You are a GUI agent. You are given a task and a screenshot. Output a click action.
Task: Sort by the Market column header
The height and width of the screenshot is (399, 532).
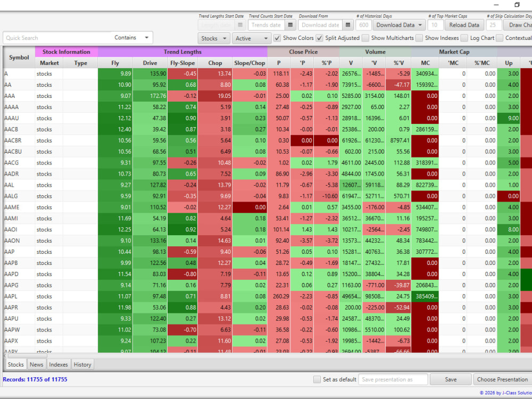click(x=49, y=63)
